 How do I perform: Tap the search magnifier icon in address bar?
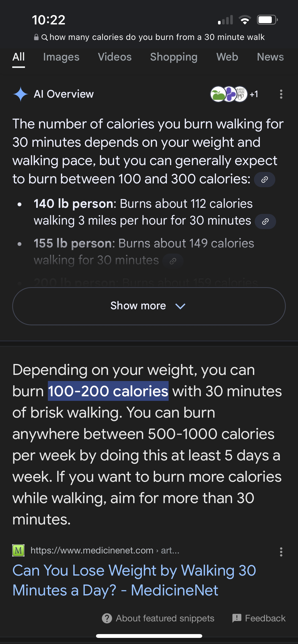(45, 37)
